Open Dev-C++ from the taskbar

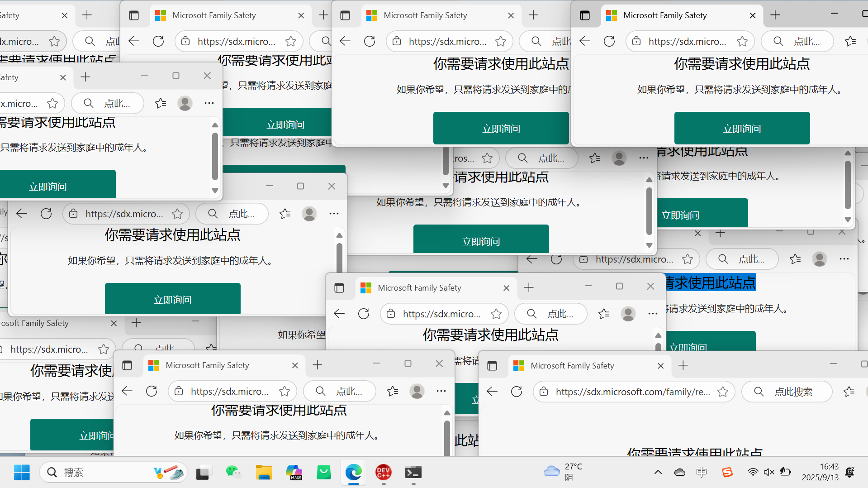click(384, 473)
